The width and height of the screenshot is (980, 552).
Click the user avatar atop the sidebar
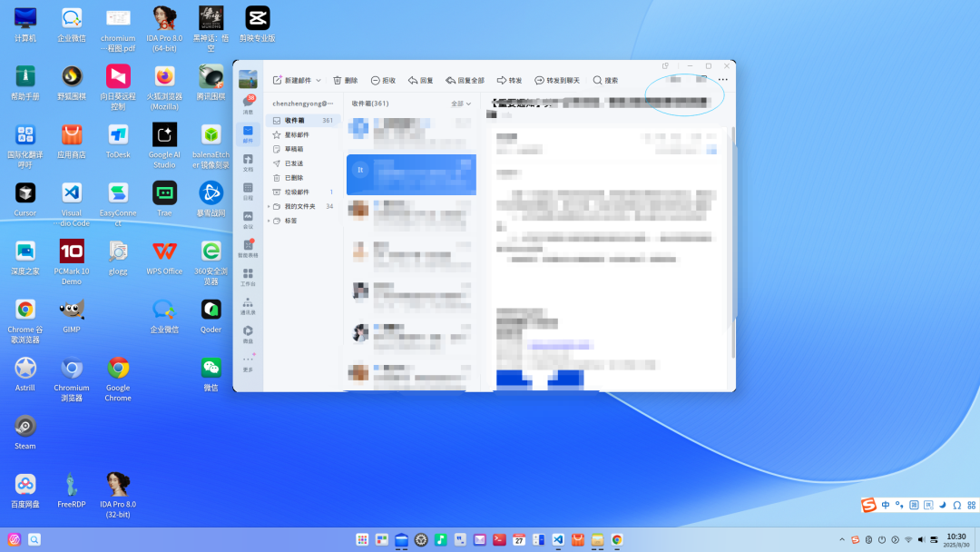pos(248,79)
